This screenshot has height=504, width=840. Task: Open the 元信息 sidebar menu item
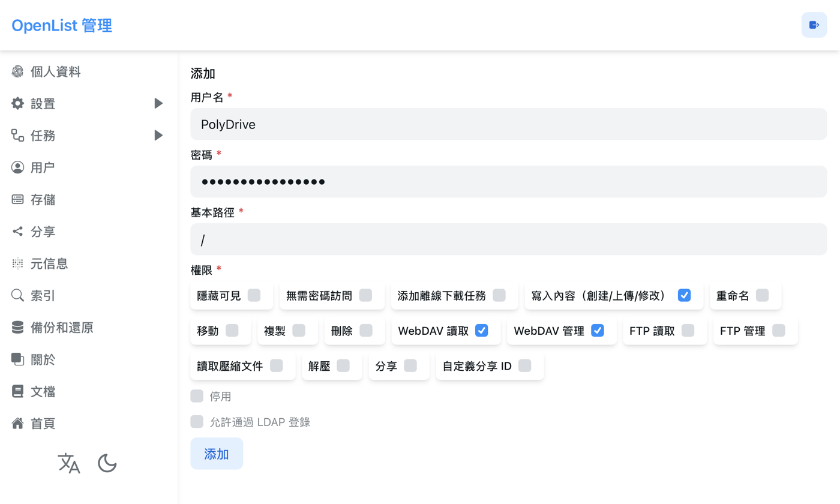click(89, 263)
